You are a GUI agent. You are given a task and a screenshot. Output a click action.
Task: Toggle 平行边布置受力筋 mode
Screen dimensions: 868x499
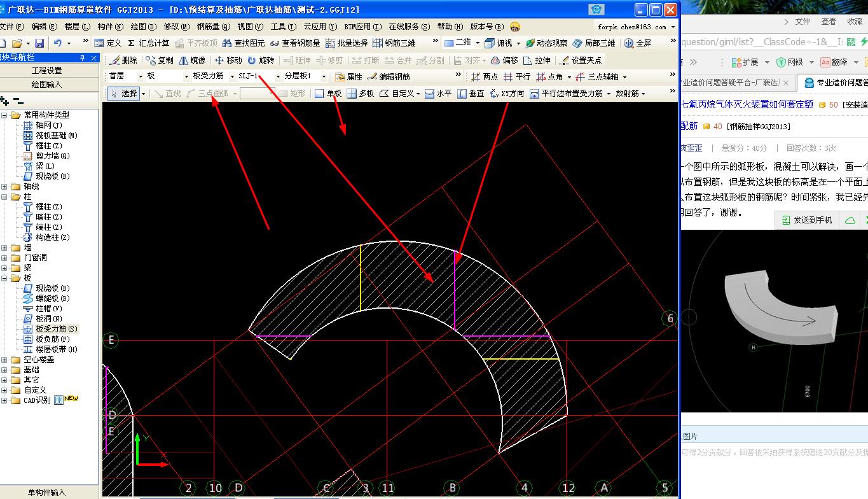tap(566, 93)
